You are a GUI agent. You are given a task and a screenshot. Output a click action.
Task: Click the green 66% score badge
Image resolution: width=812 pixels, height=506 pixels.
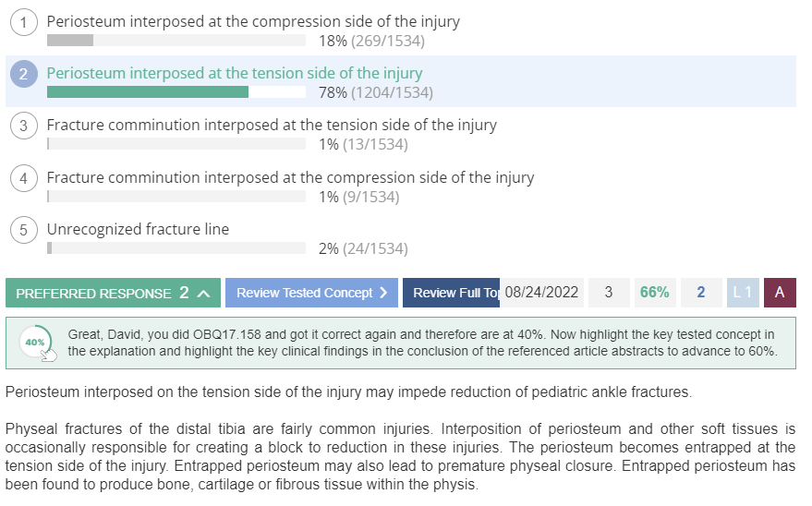coord(655,293)
